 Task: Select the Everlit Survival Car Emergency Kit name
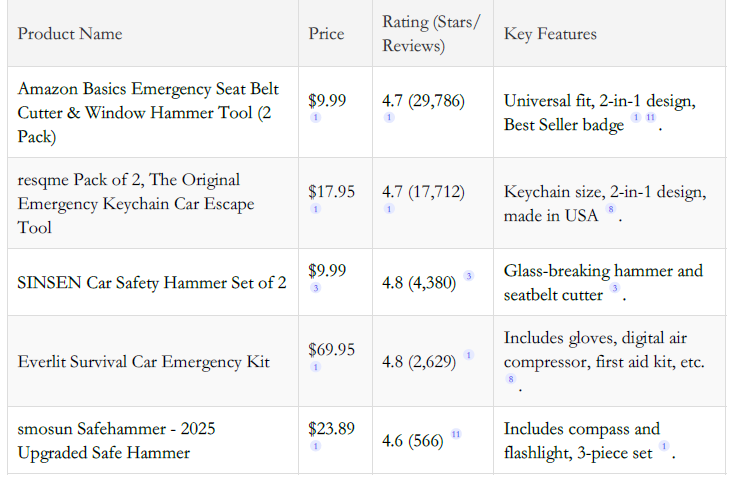[x=143, y=361]
